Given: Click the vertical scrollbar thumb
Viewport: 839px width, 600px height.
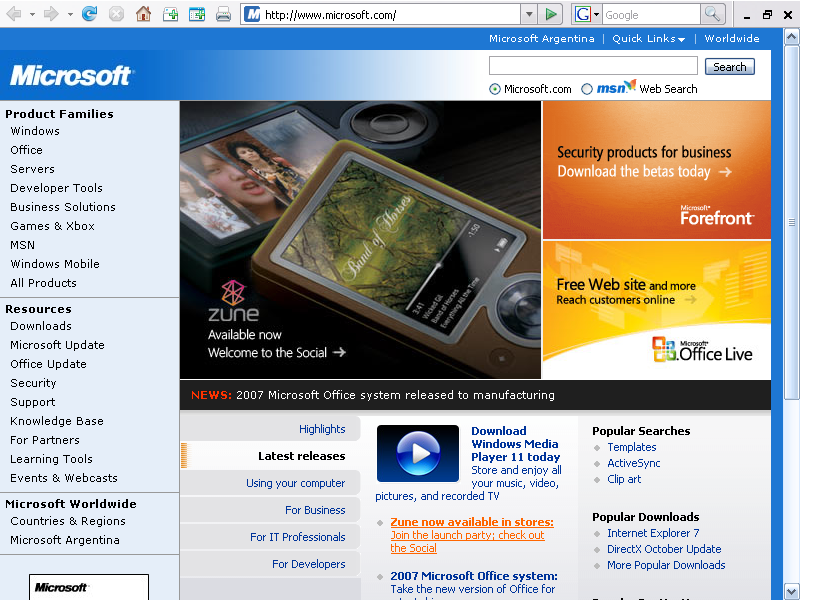Looking at the screenshot, I should (x=791, y=222).
